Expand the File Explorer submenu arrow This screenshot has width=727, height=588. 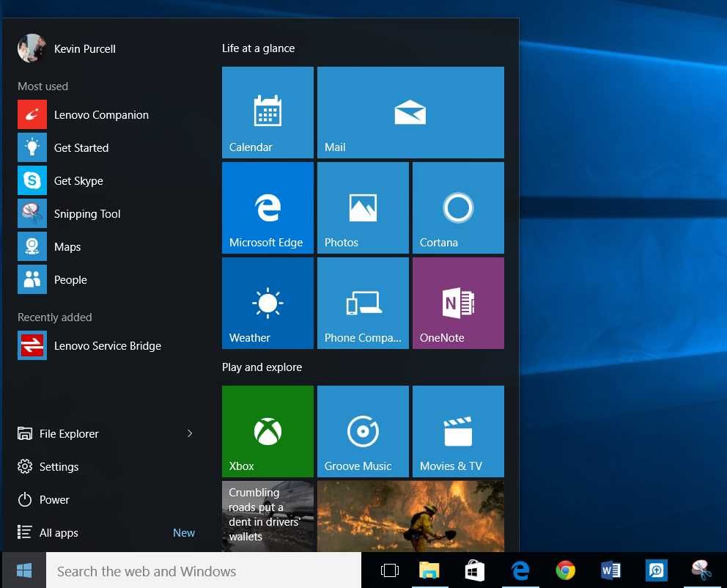click(190, 433)
